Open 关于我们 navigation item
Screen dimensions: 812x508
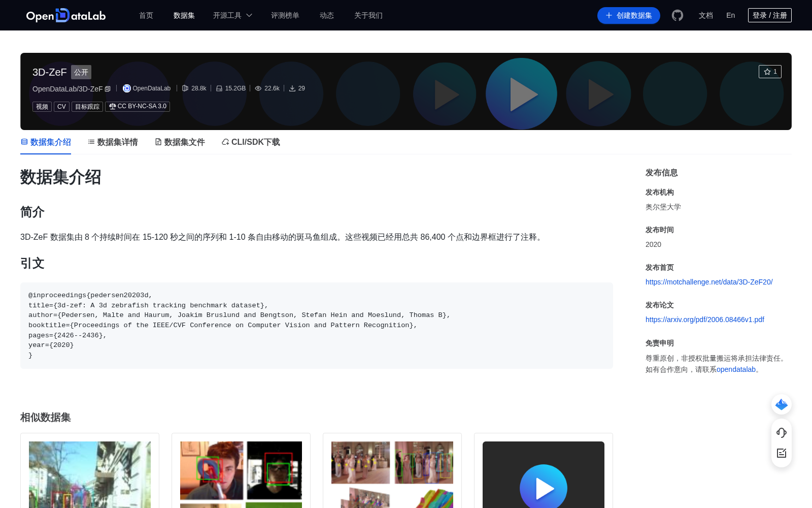point(368,15)
